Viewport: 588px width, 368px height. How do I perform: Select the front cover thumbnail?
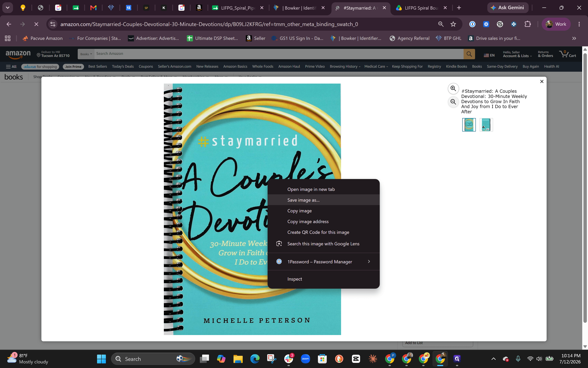point(469,125)
